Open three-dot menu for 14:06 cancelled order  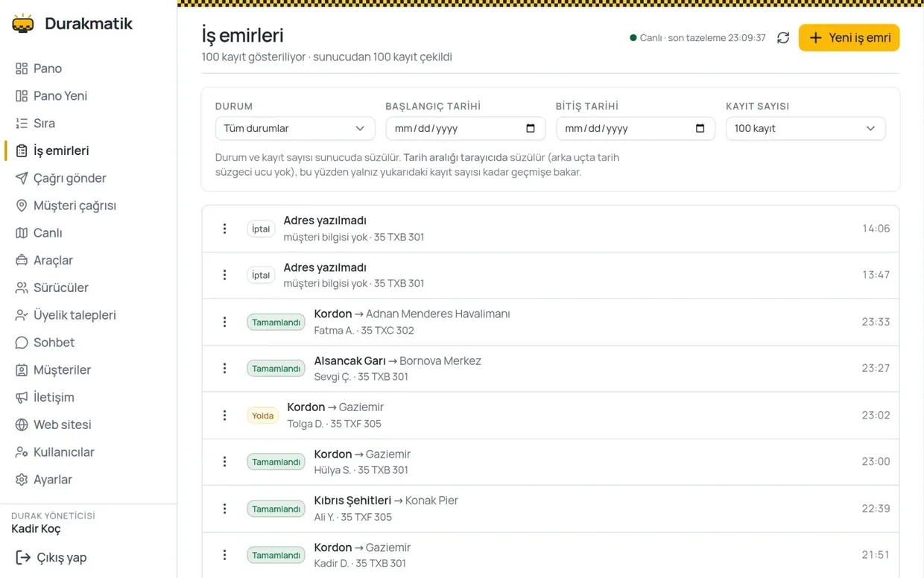coord(224,229)
